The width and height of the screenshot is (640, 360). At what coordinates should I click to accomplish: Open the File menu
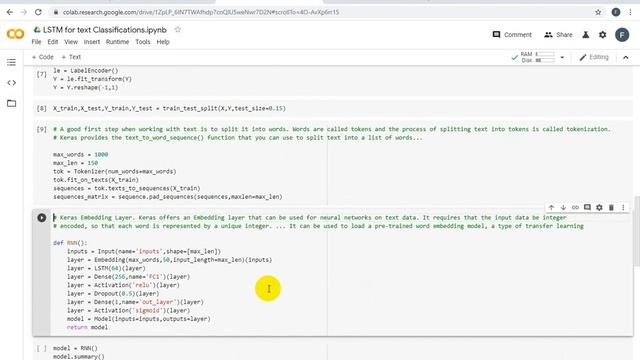point(36,42)
